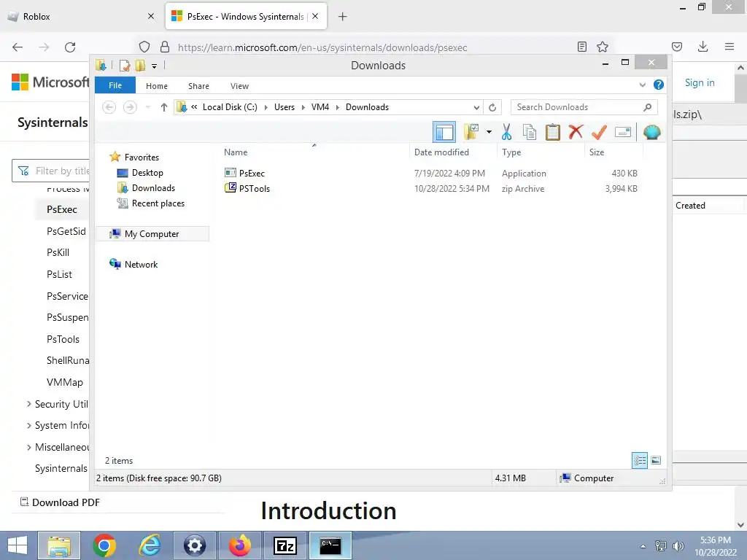747x560 pixels.
Task: Select My Computer in navigation pane
Action: [x=152, y=234]
